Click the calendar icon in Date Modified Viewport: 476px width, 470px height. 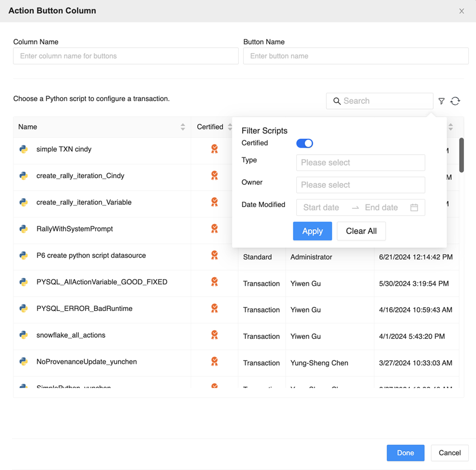[414, 208]
